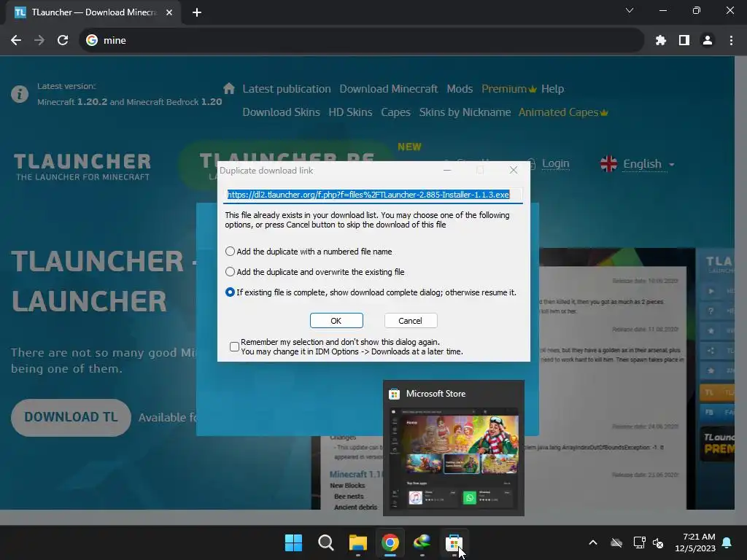Click the TLauncher logo on the page

tap(82, 167)
